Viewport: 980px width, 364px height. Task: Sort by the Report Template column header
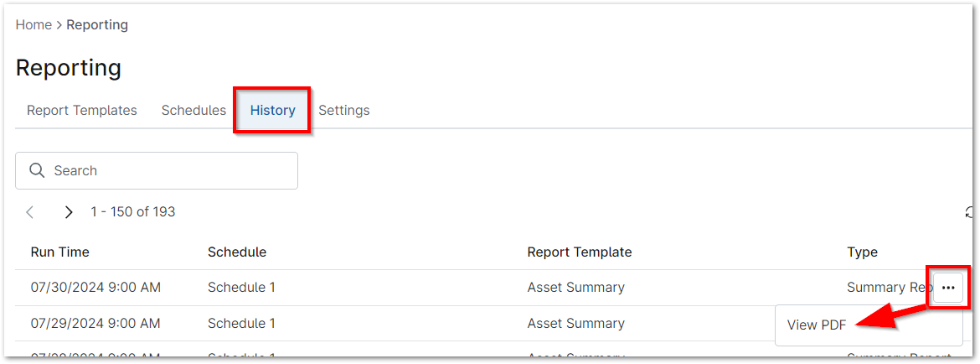(580, 252)
